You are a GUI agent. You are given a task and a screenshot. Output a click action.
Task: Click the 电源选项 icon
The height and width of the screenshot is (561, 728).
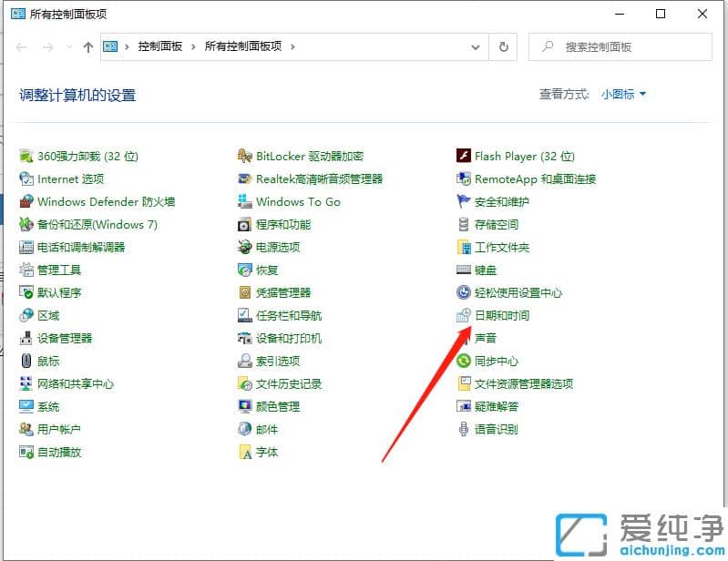245,248
